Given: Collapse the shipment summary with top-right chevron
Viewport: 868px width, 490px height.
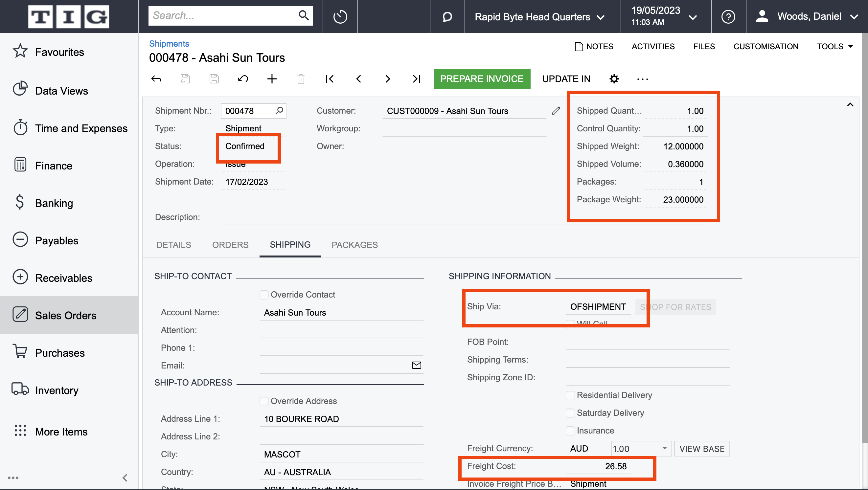Looking at the screenshot, I should coord(850,104).
